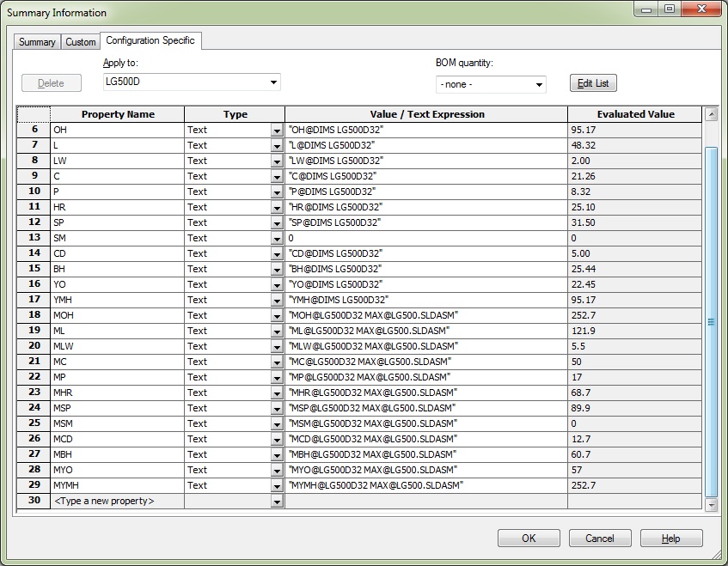Image resolution: width=728 pixels, height=566 pixels.
Task: Minimize the Summary Information window
Action: pos(646,9)
